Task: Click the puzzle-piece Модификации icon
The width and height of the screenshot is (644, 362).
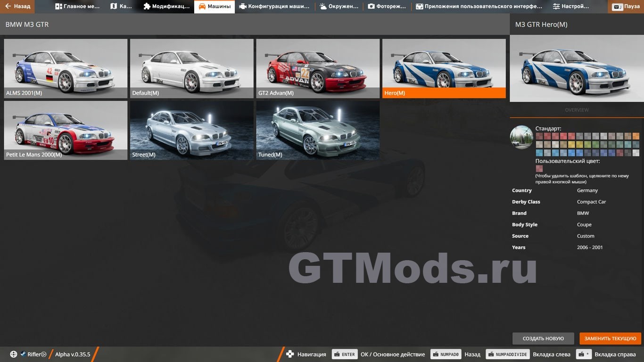Action: pyautogui.click(x=147, y=7)
